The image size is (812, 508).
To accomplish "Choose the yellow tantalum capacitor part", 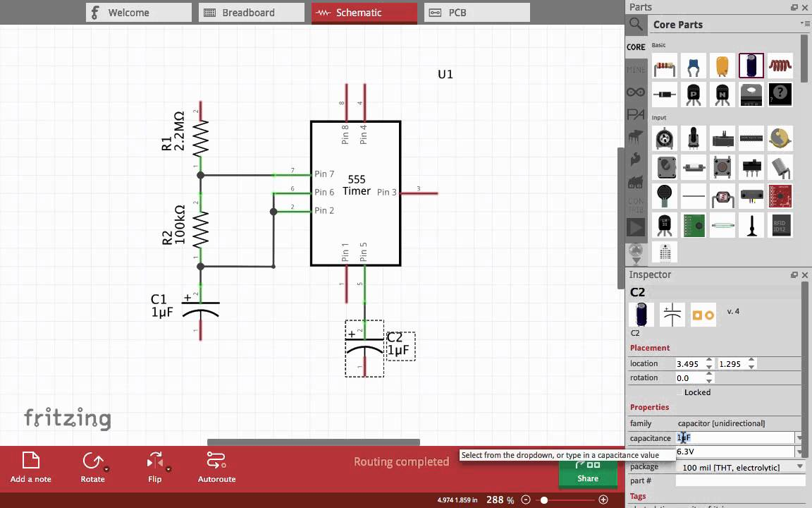I will (x=722, y=66).
